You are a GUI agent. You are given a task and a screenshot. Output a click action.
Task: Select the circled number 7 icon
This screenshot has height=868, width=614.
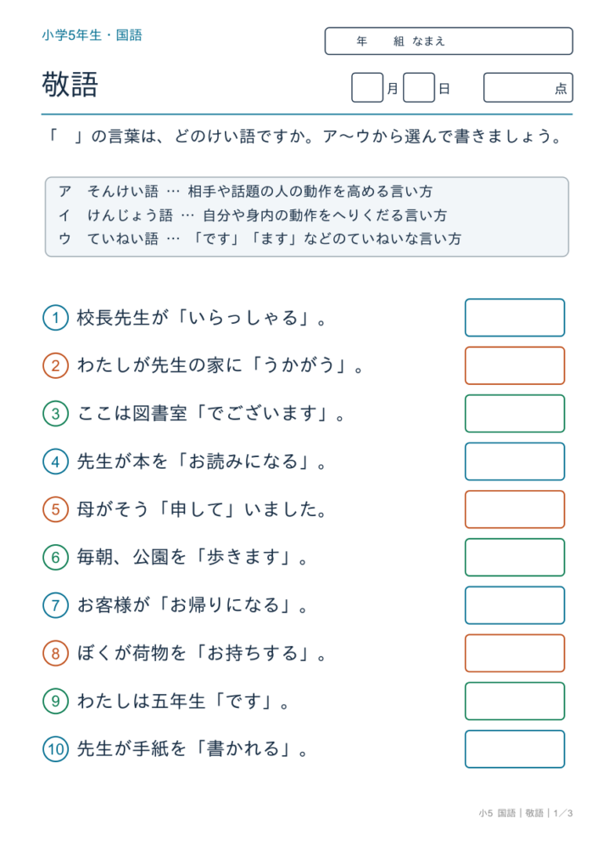click(55, 605)
